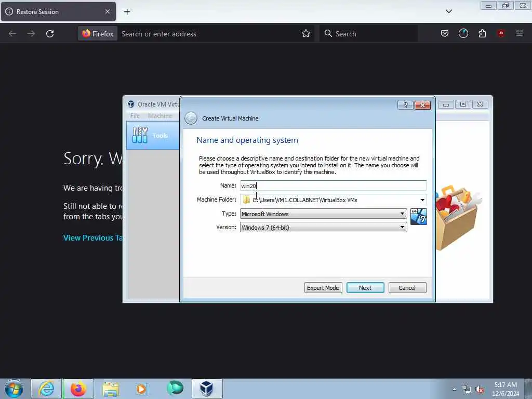Open Firefox account circle icon
The image size is (532, 399).
pyautogui.click(x=463, y=33)
